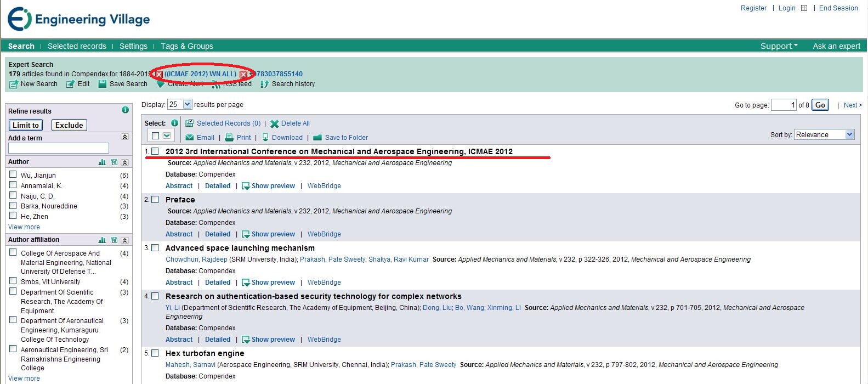The width and height of the screenshot is (868, 384).
Task: Open Search history via its arrows icon
Action: (x=265, y=84)
